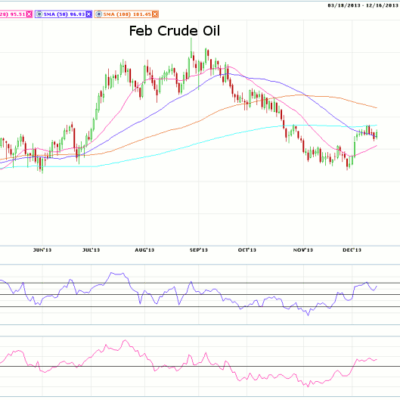The image size is (400, 400).
Task: Click the JUN'13 axis label
Action: 42,250
